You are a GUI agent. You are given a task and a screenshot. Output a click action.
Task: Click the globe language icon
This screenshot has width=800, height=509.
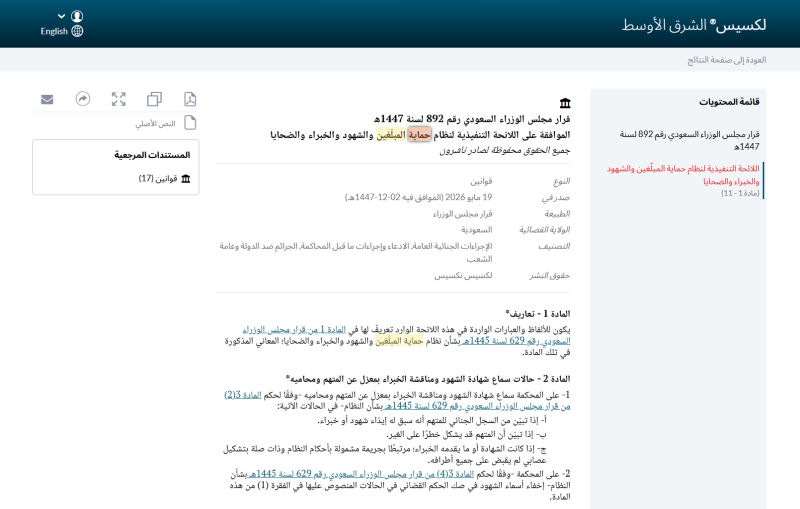click(77, 31)
